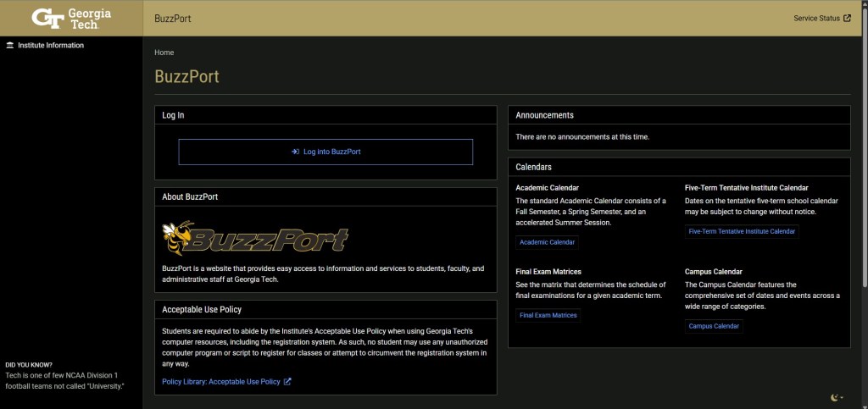Toggle dark mode moon icon
This screenshot has height=409, width=868.
(x=834, y=397)
